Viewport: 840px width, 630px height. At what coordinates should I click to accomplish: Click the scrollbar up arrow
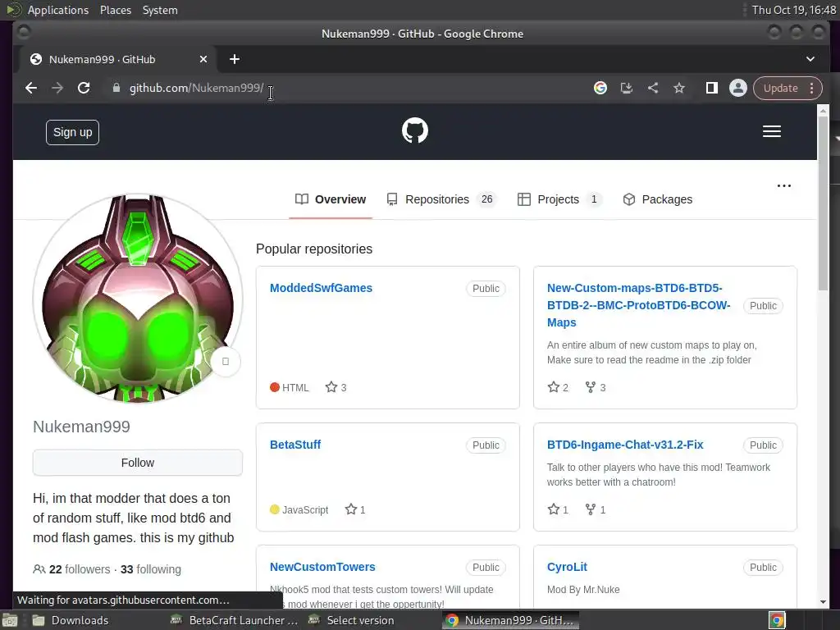click(x=823, y=110)
